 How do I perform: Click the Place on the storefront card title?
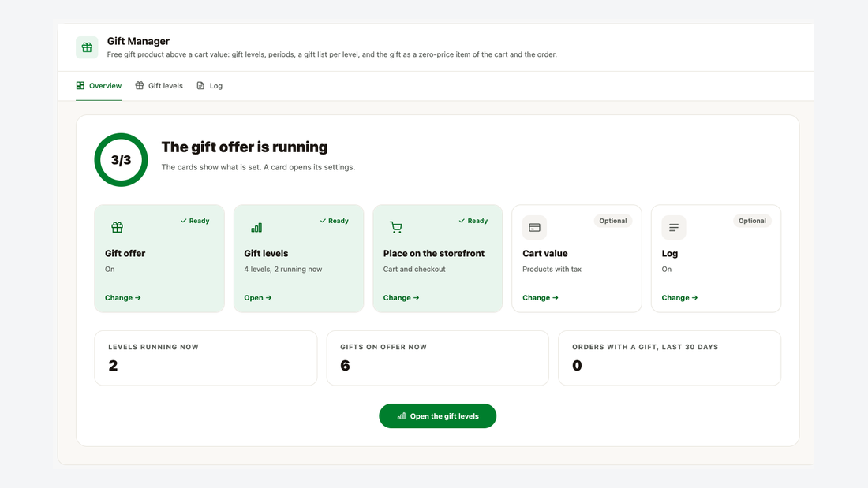tap(434, 253)
